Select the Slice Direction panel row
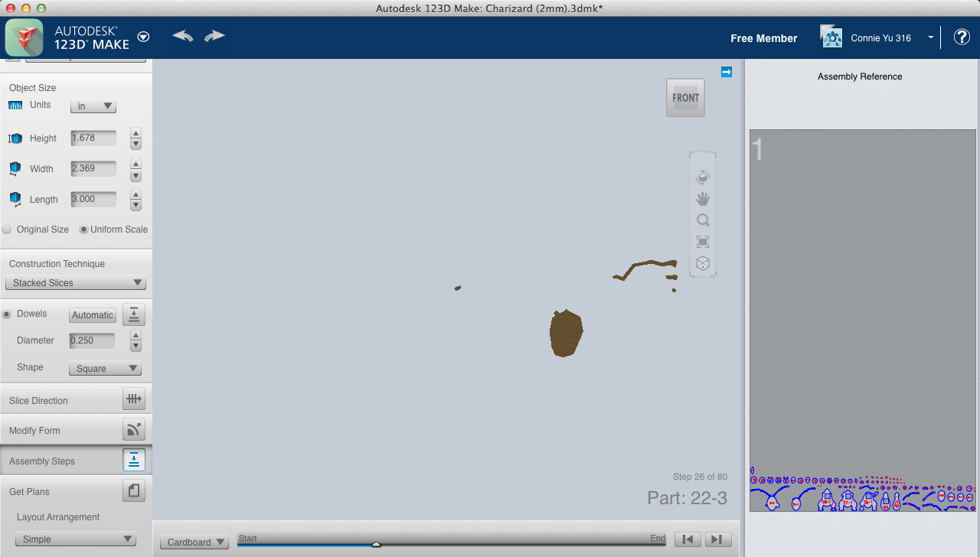 76,399
